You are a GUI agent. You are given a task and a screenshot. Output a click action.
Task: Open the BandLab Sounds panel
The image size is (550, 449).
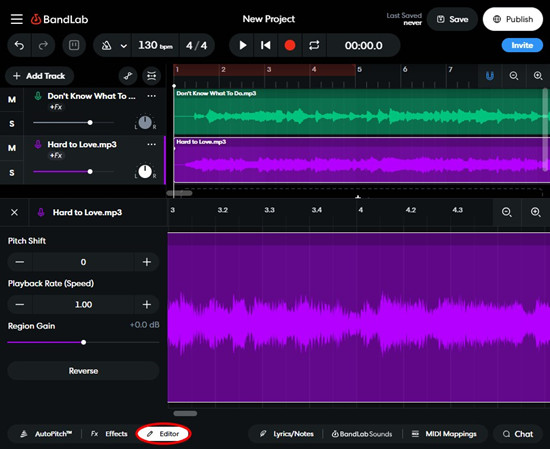tap(362, 434)
